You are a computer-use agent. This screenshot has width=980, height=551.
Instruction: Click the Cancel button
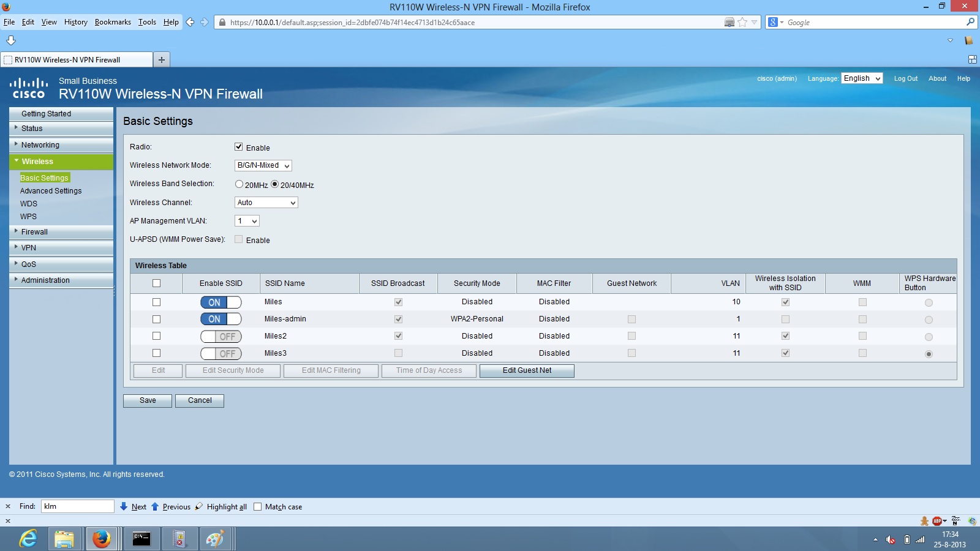(200, 400)
